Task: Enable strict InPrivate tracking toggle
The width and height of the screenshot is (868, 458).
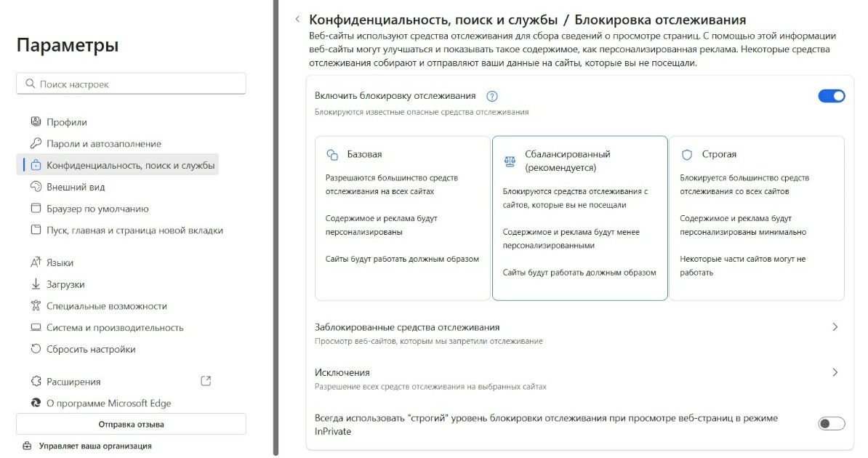Action: pyautogui.click(x=832, y=424)
